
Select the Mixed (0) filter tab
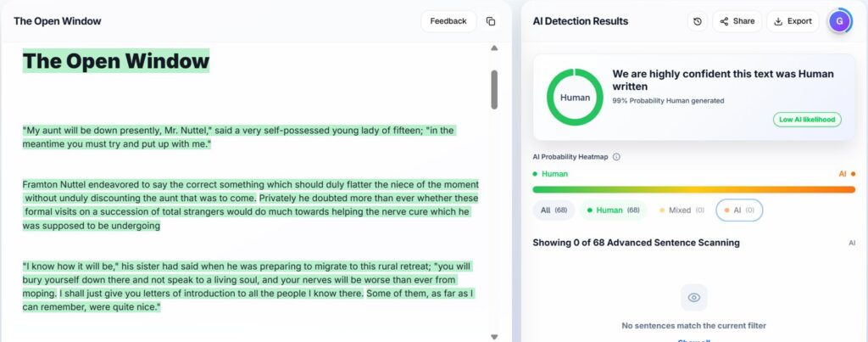682,210
